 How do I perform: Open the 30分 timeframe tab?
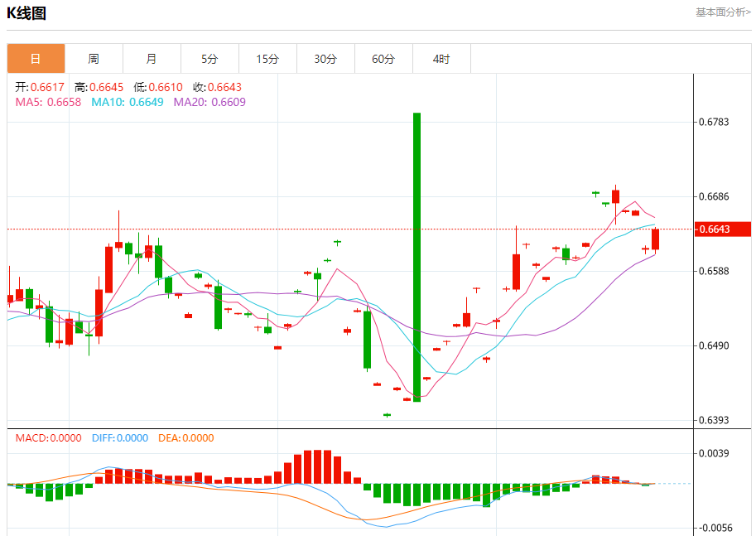tap(326, 59)
